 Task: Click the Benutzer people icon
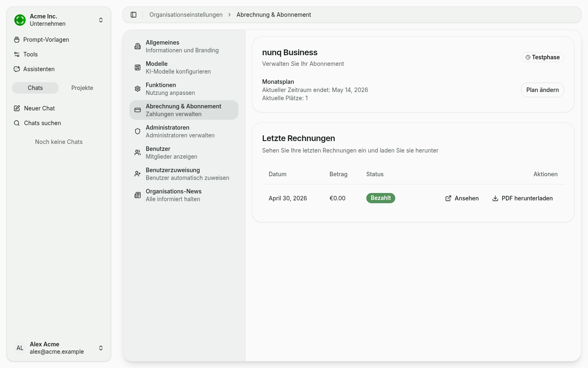(138, 153)
